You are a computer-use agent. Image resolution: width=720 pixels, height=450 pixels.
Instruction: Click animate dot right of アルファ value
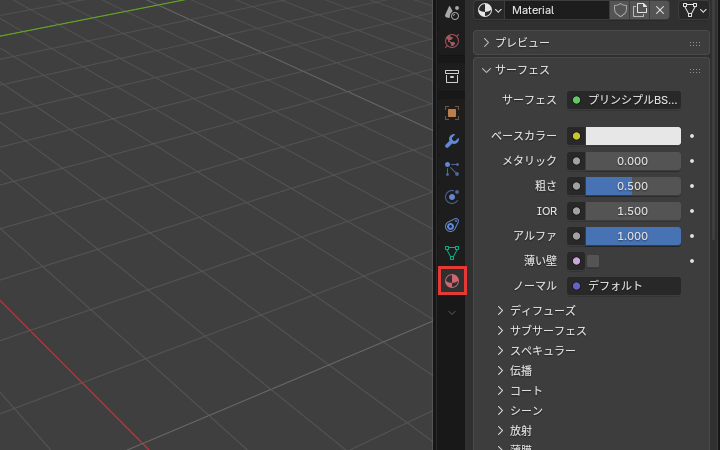(692, 236)
